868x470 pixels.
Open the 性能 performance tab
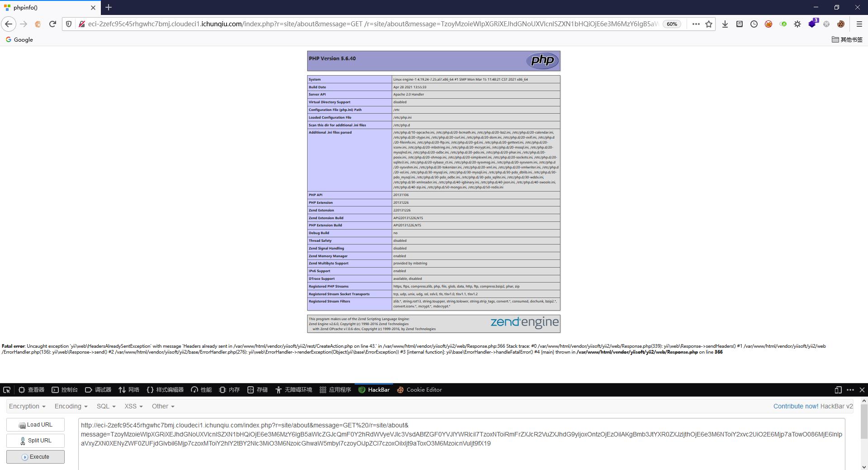pyautogui.click(x=201, y=390)
